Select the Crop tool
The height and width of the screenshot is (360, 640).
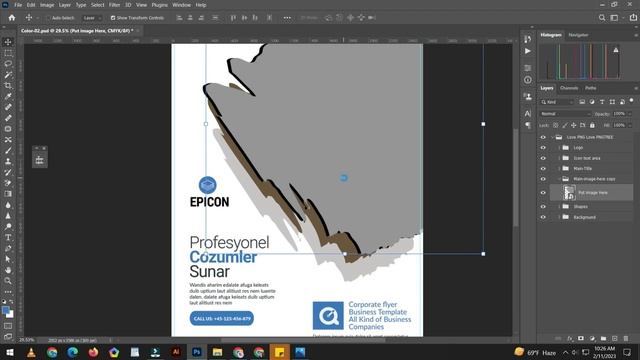click(8, 86)
